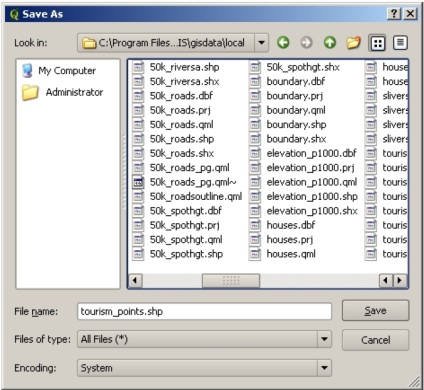The image size is (424, 390).
Task: Go up to the parent directory
Action: [x=330, y=43]
